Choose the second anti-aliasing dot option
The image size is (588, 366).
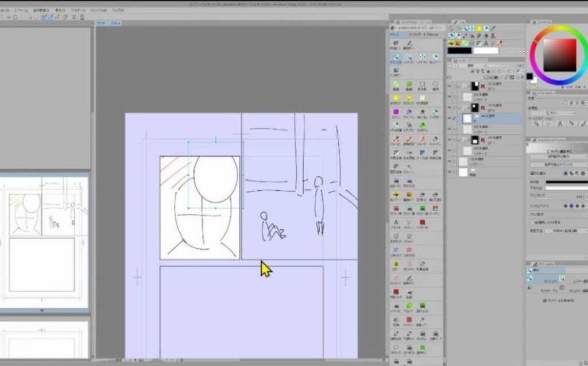click(571, 206)
